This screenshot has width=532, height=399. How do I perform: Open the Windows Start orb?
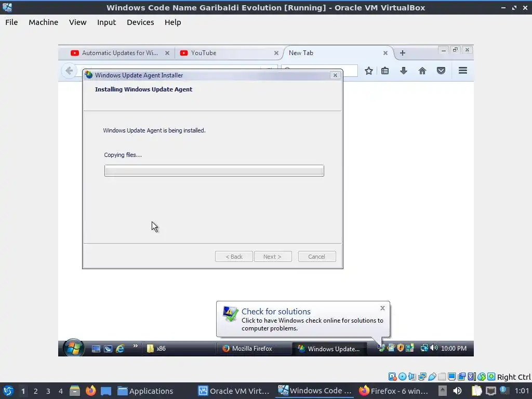click(x=73, y=349)
